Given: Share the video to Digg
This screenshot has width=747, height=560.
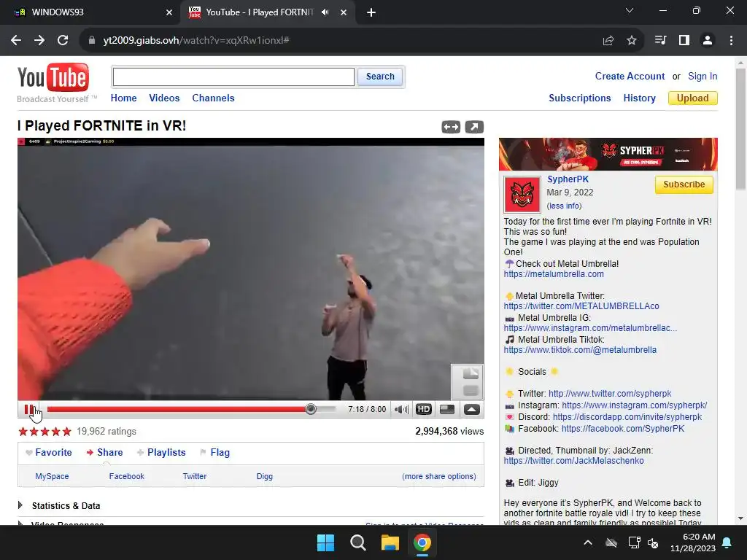Looking at the screenshot, I should (x=264, y=476).
